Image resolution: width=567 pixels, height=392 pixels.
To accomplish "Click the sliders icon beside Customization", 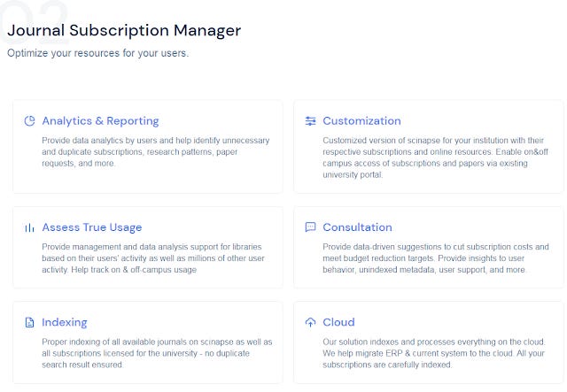I will coord(310,120).
